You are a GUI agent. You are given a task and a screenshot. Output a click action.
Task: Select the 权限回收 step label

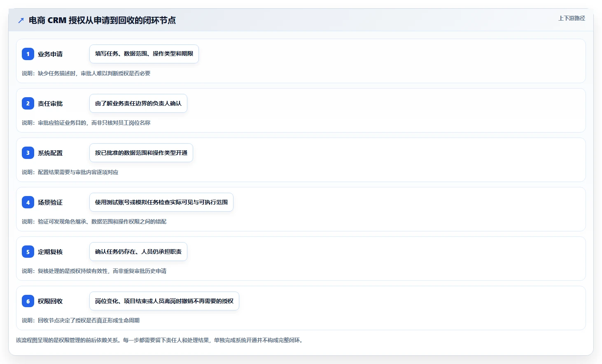[50, 301]
